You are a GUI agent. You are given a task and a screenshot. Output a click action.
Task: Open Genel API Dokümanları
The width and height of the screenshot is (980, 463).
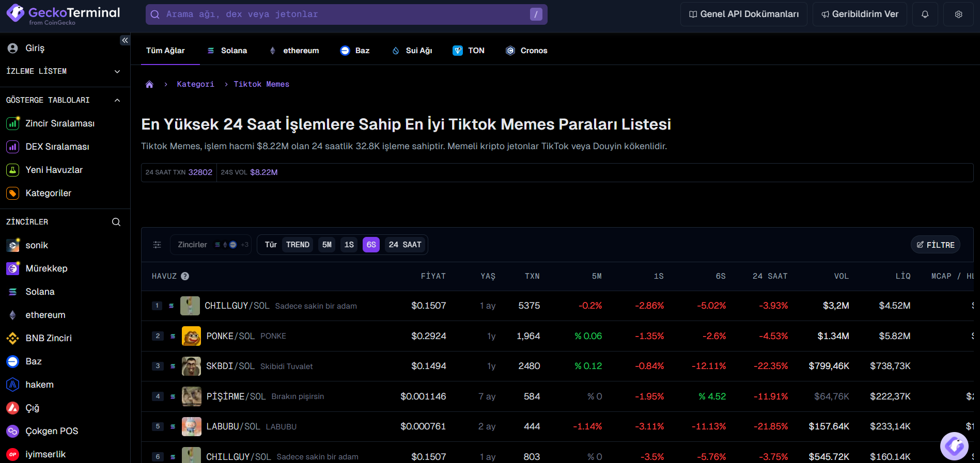(744, 14)
